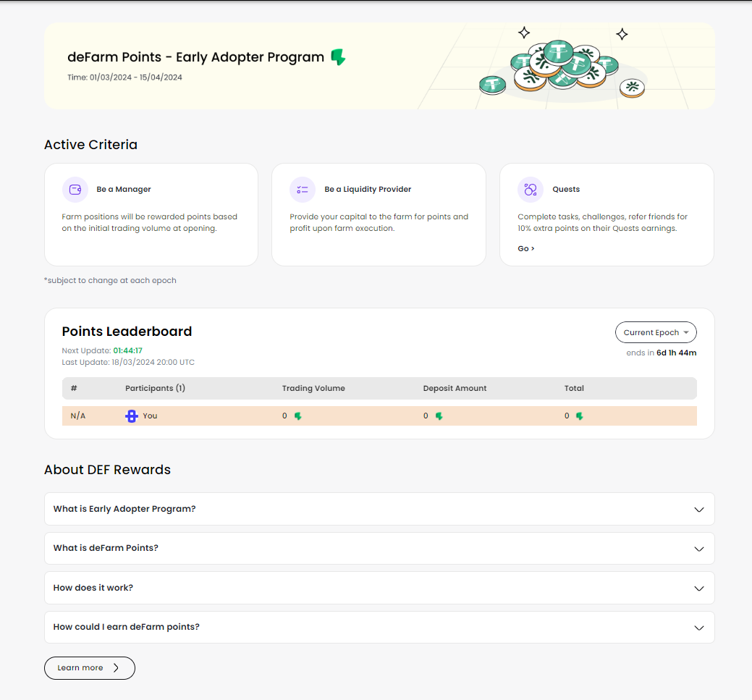Screen dimensions: 752x700
Task: Click the checklist icon for Liquidity Provider
Action: coord(303,190)
